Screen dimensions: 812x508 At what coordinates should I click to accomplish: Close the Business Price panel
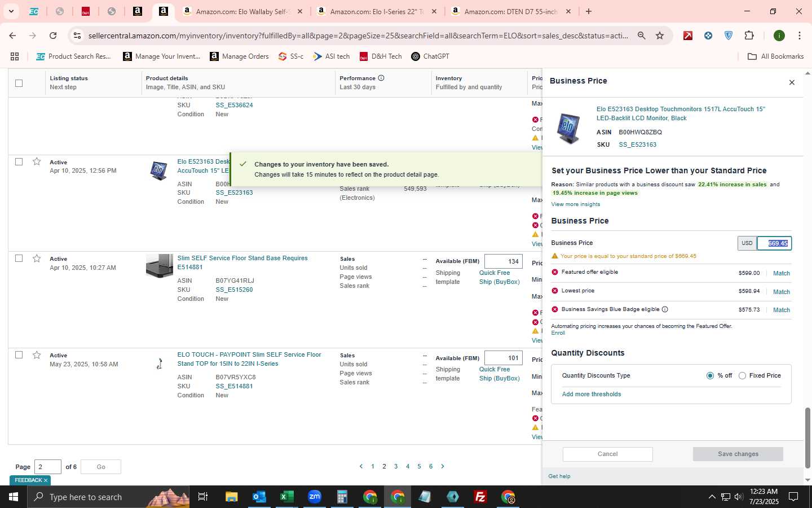(792, 82)
